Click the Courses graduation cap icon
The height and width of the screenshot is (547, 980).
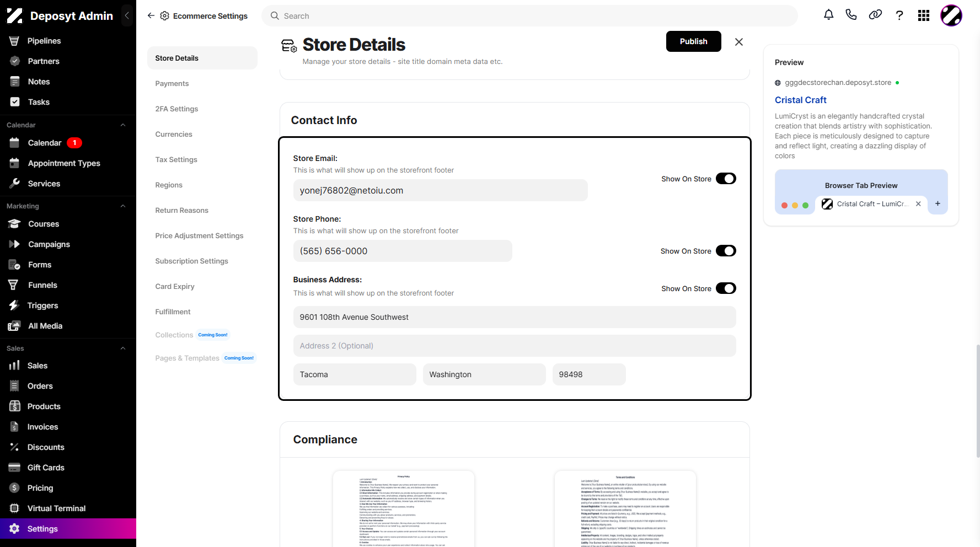coord(14,224)
